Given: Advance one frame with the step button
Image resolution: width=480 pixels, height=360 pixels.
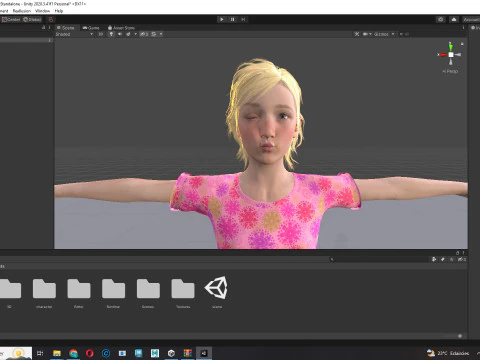Looking at the screenshot, I should [x=243, y=19].
